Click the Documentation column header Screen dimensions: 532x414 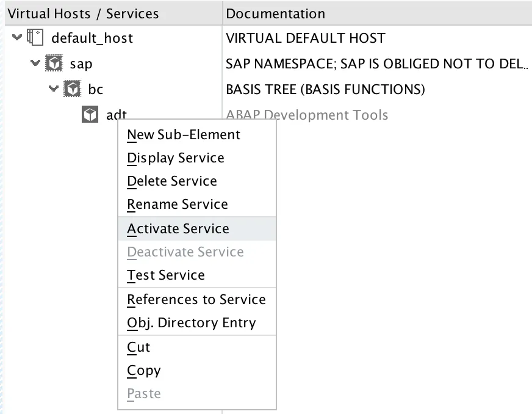coord(276,13)
